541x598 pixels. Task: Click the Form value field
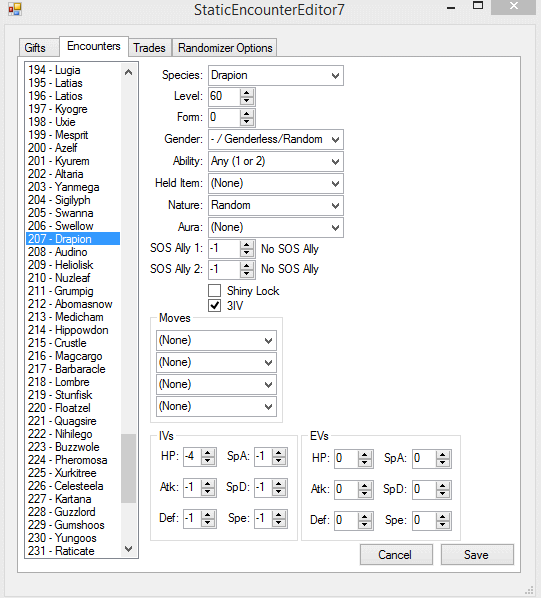tap(225, 117)
